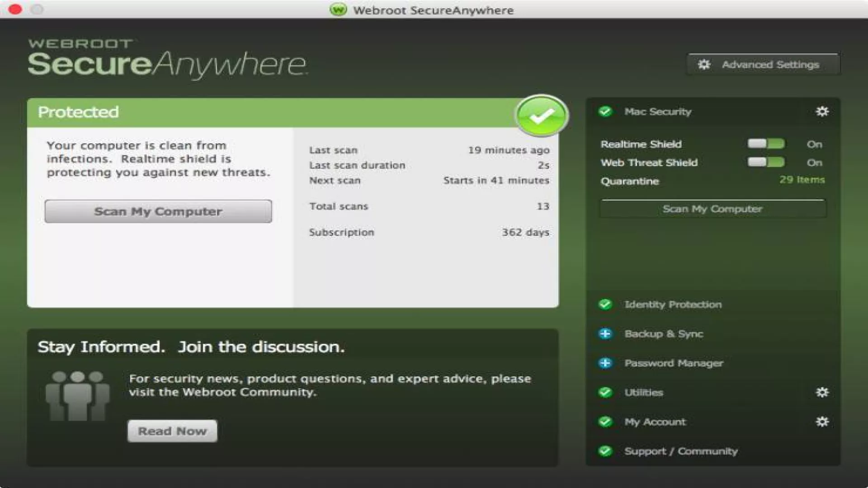Viewport: 868px width, 488px height.
Task: Select Identity Protection in the sidebar
Action: 673,304
